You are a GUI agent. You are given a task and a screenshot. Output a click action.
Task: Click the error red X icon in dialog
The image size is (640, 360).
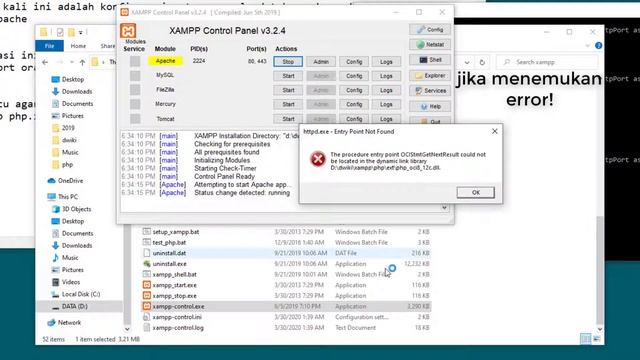(318, 159)
